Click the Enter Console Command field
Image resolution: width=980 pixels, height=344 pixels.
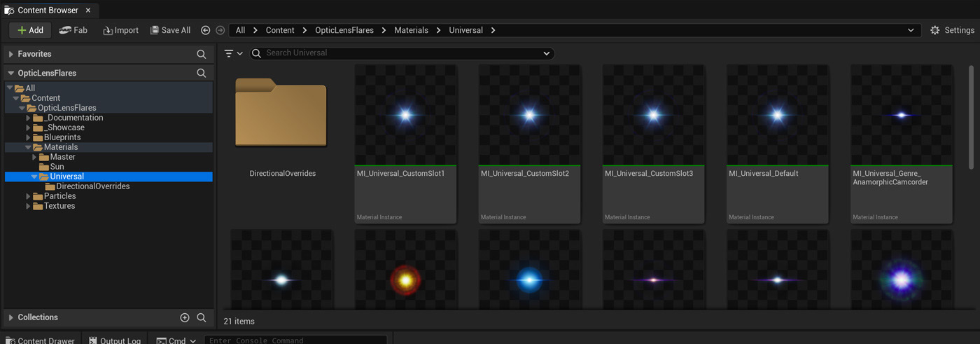tap(295, 340)
